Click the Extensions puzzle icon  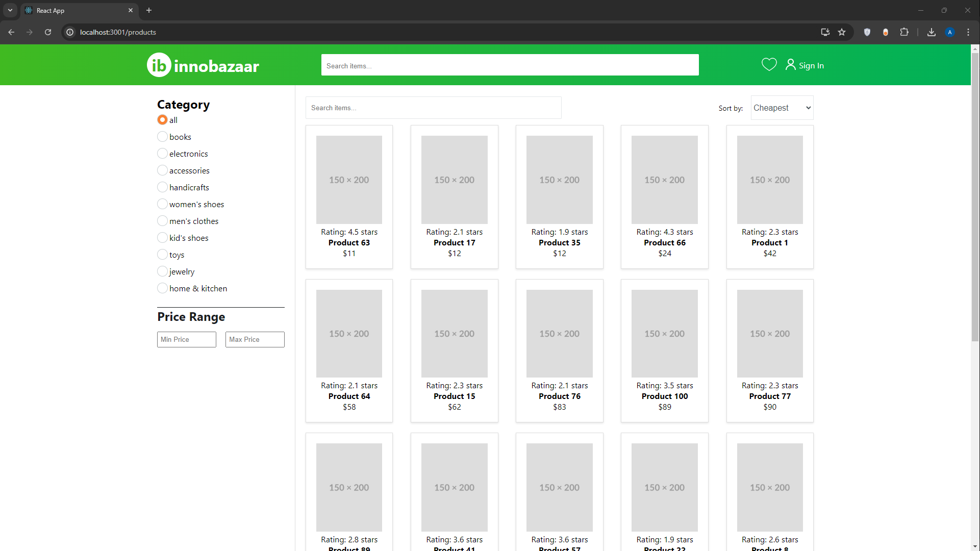pos(904,32)
